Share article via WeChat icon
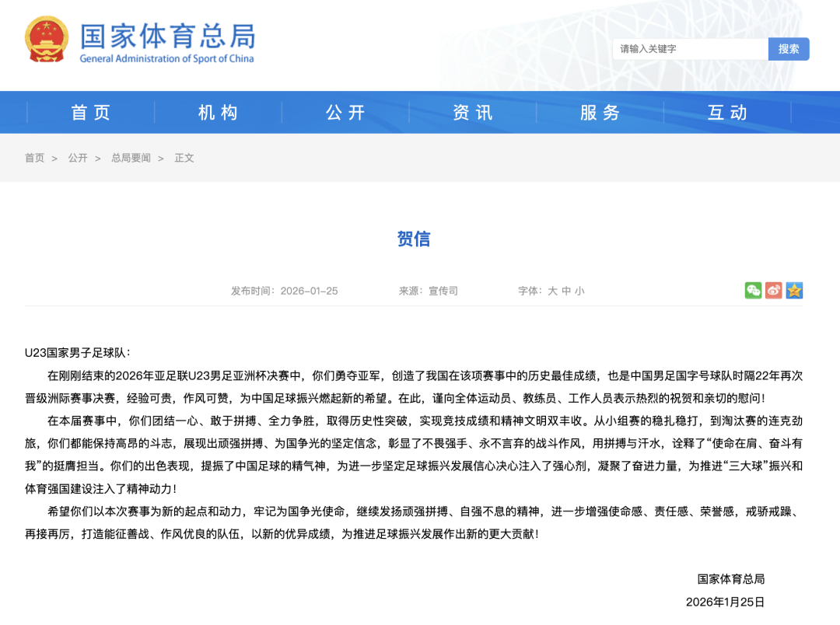 [x=753, y=291]
